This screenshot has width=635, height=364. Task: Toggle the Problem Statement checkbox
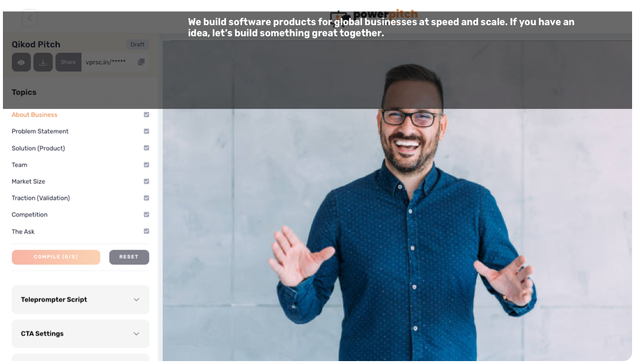pyautogui.click(x=146, y=132)
